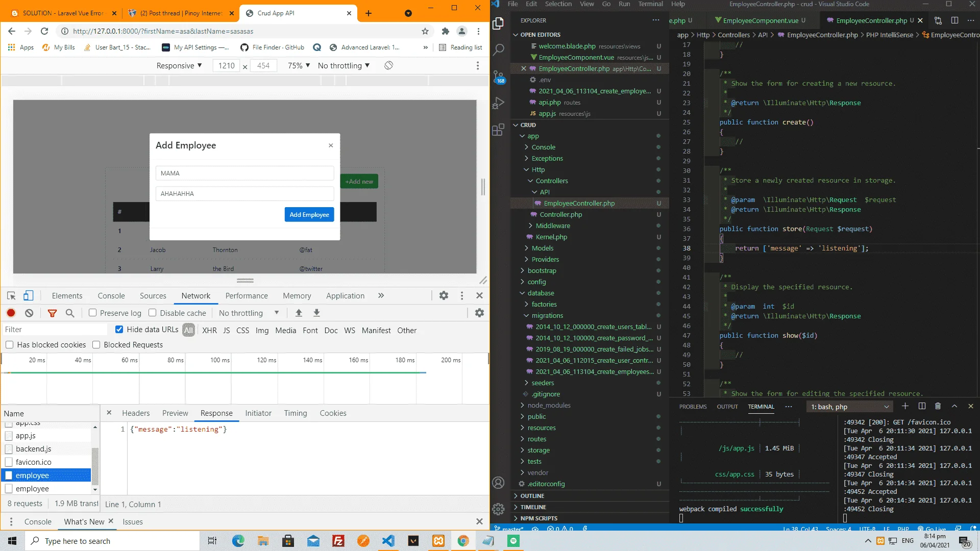Click the blue Add Employee button
The height and width of the screenshot is (551, 980).
coord(309,215)
